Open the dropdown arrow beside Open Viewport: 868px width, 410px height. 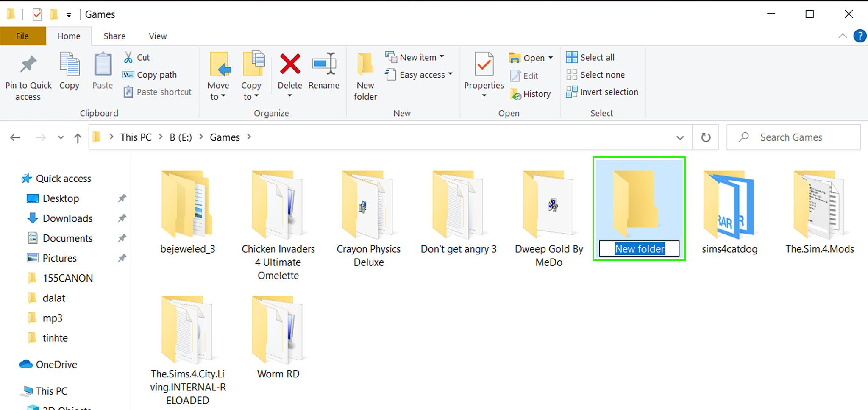pyautogui.click(x=551, y=58)
